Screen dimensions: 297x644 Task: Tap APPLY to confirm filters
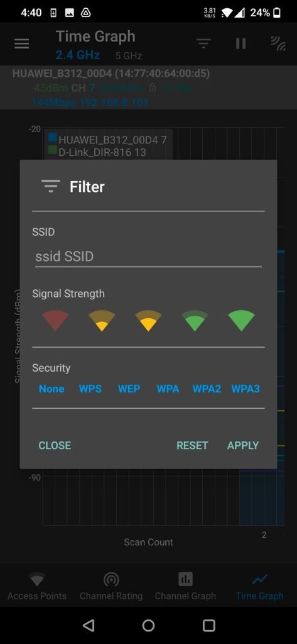click(243, 445)
